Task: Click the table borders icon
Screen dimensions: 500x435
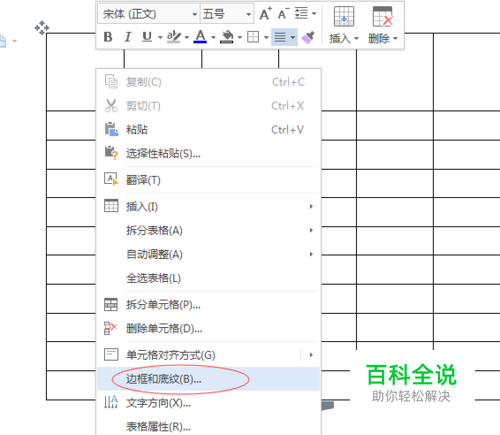Action: [253, 37]
